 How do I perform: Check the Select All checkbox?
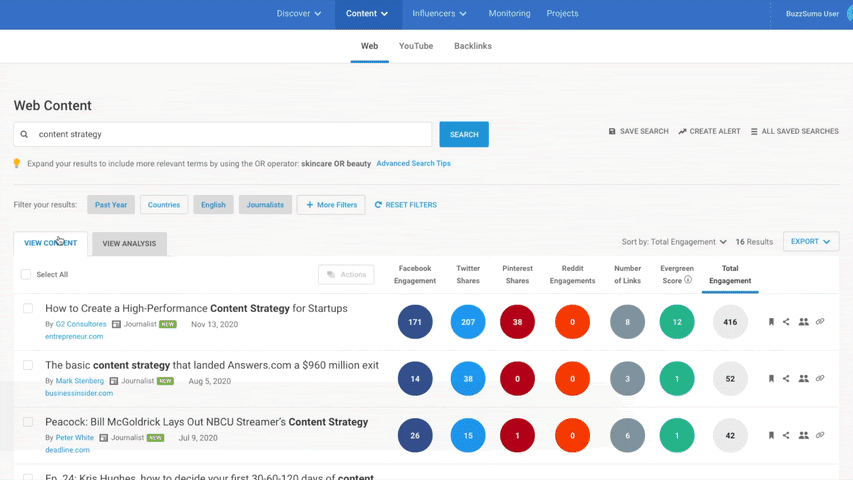tap(26, 274)
